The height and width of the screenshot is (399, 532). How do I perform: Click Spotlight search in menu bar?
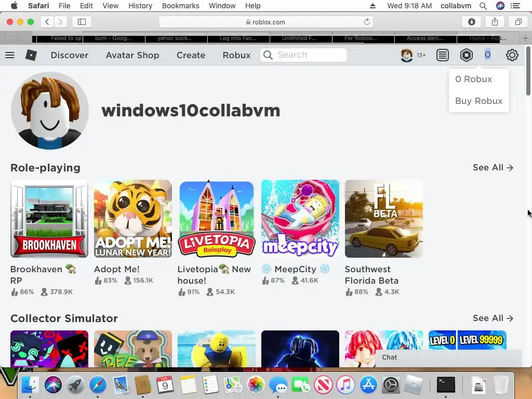coord(483,6)
